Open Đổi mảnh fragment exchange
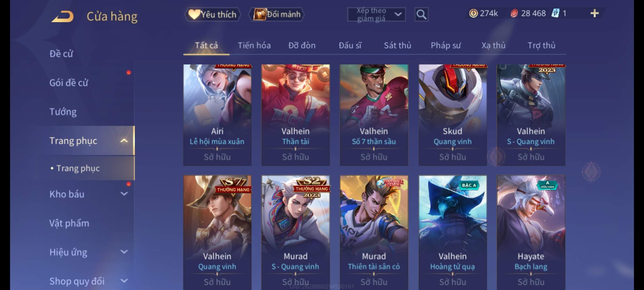The height and width of the screenshot is (290, 644). coord(277,14)
